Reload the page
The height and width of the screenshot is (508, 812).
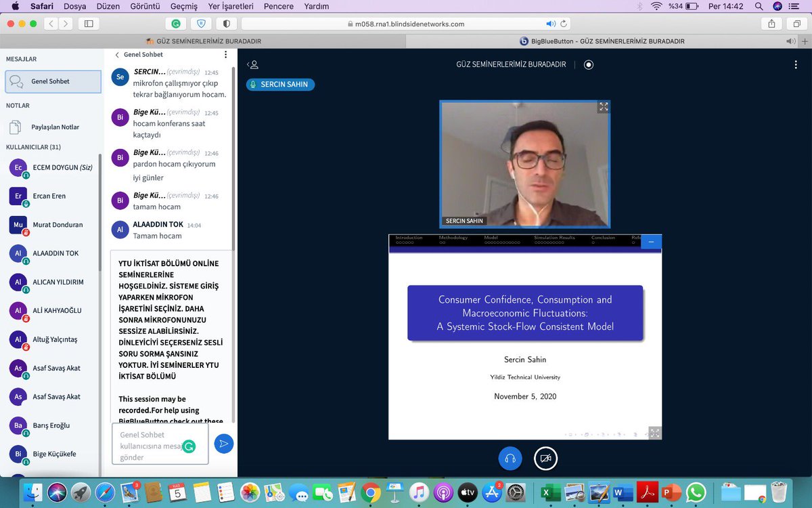[564, 24]
